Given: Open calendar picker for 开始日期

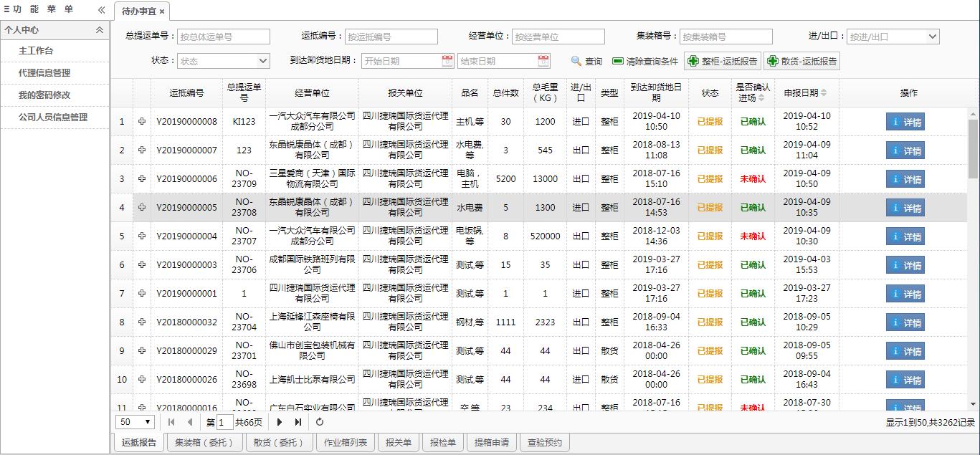Looking at the screenshot, I should click(x=447, y=61).
